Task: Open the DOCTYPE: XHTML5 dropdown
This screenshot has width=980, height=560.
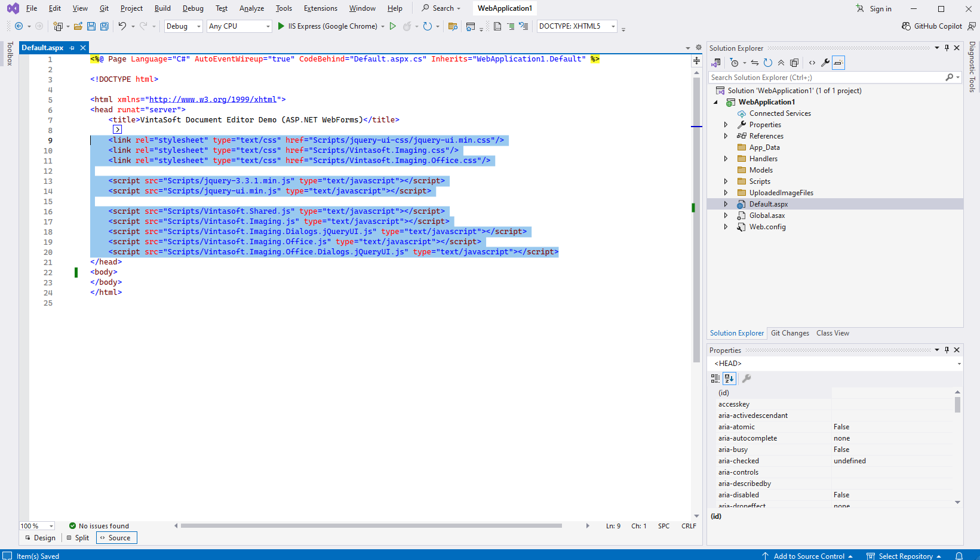Action: coord(613,26)
